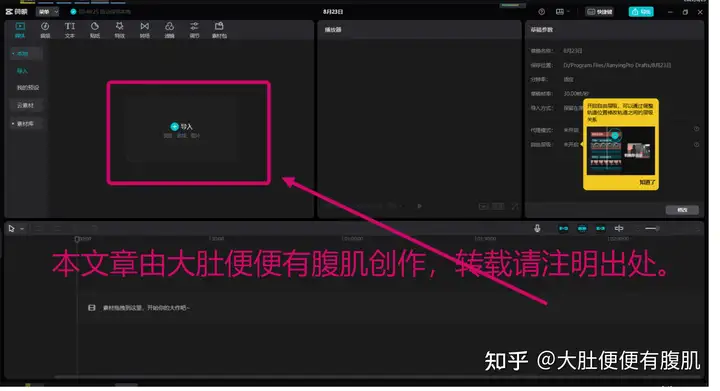720x391 pixels.
Task: Open the Audio (音频) panel icon
Action: [x=45, y=30]
